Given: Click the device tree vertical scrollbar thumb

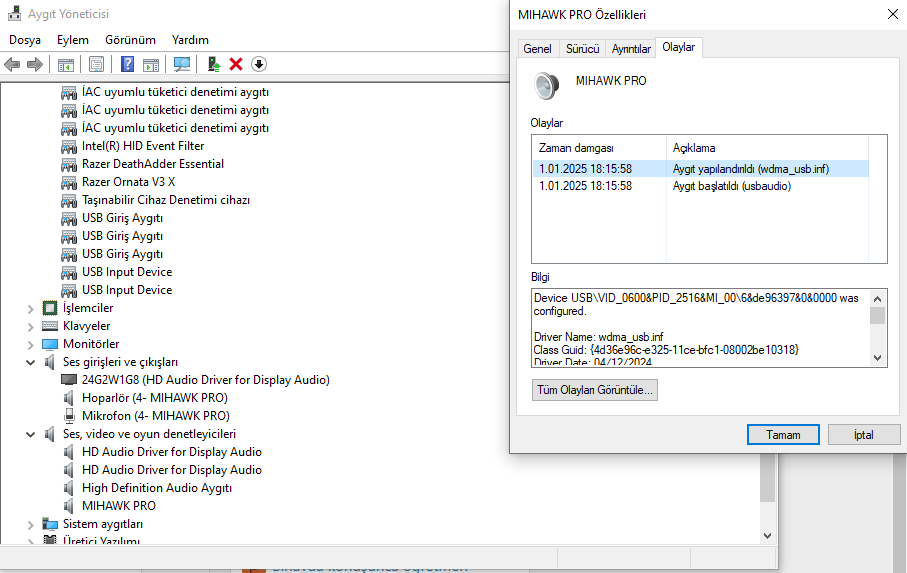Looking at the screenshot, I should [x=768, y=478].
